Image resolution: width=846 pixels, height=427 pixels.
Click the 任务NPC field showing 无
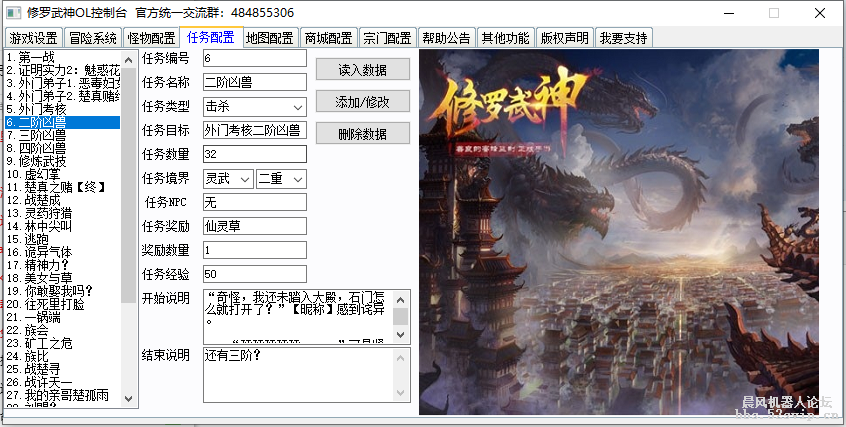point(255,202)
